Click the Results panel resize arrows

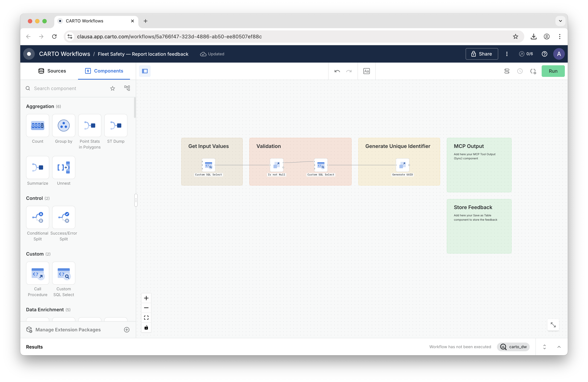coord(544,347)
